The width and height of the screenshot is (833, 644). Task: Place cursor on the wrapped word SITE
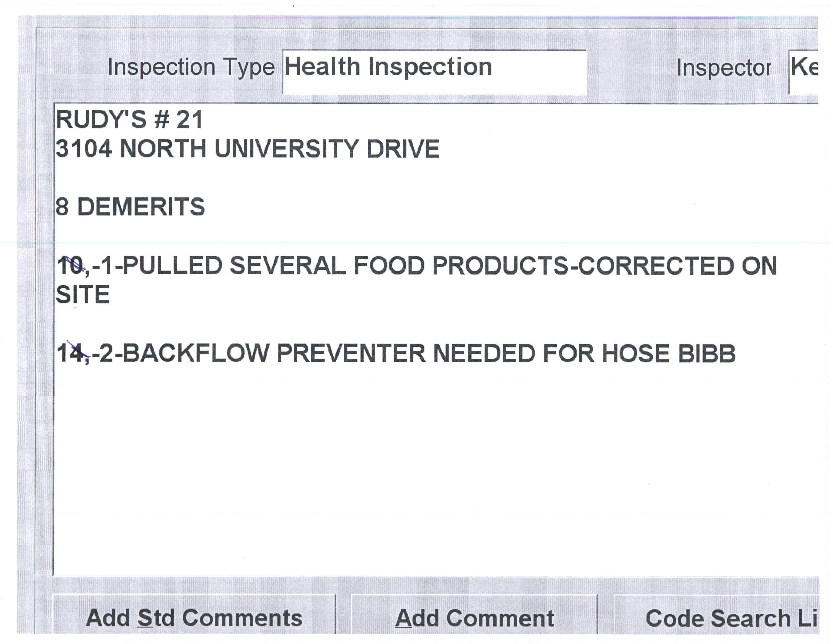[83, 294]
